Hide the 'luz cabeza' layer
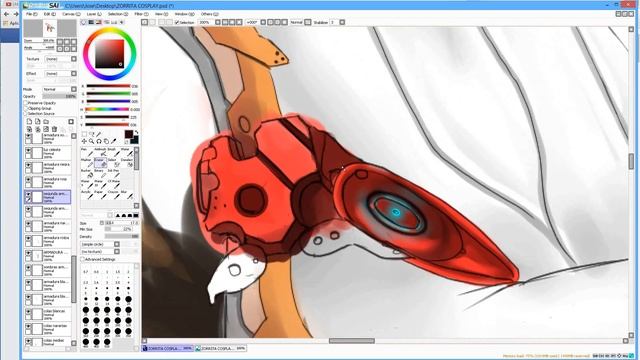Screen dimensions: 640x360 (28, 151)
